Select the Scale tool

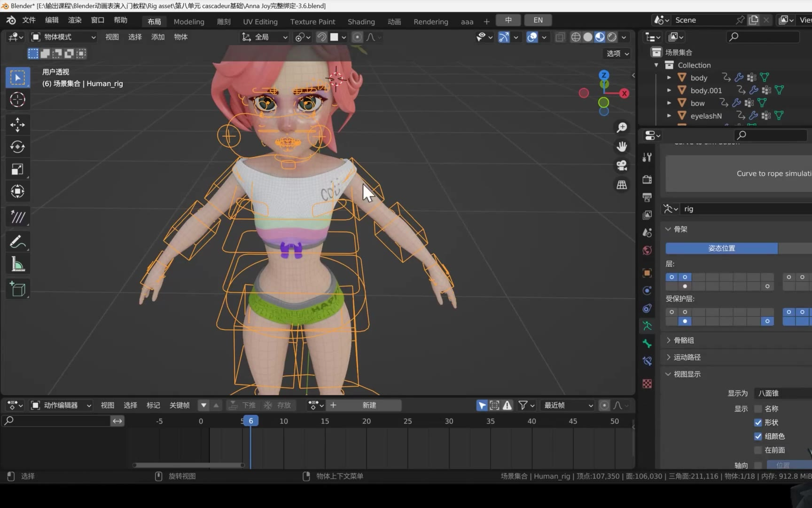click(x=17, y=169)
